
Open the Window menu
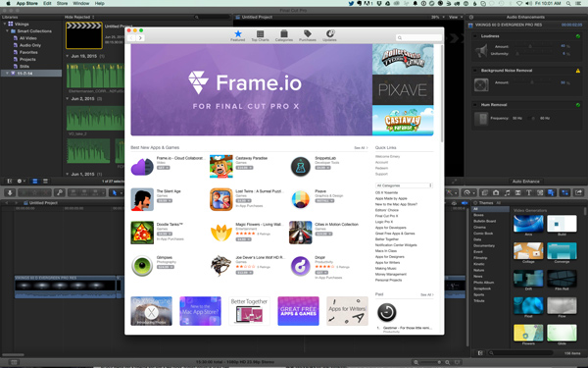click(x=81, y=3)
